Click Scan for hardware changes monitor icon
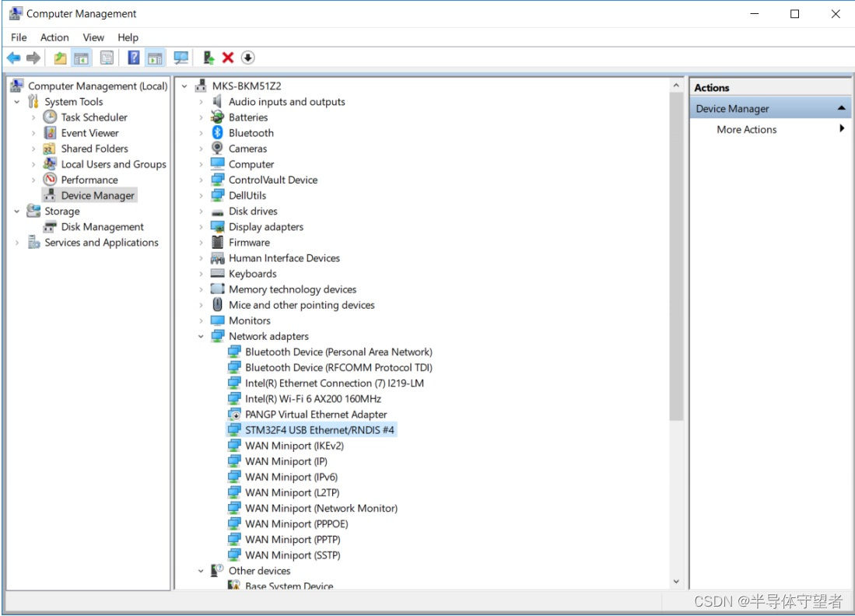The width and height of the screenshot is (855, 616). [180, 58]
